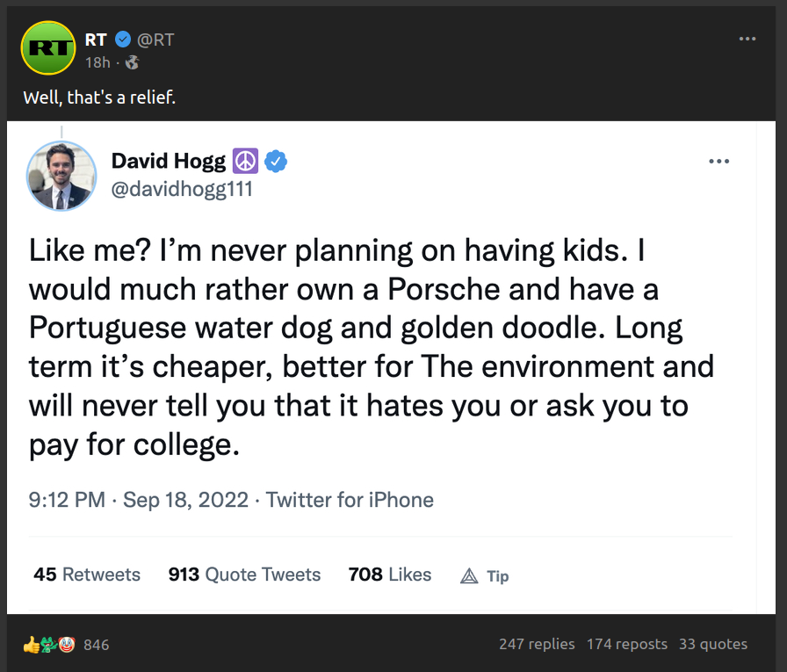787x672 pixels.
Task: Click the 846 reactions count
Action: point(97,645)
